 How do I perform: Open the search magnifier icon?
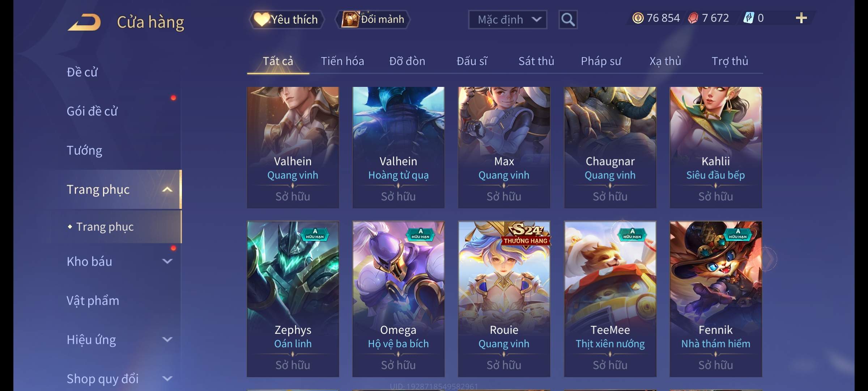pos(568,20)
